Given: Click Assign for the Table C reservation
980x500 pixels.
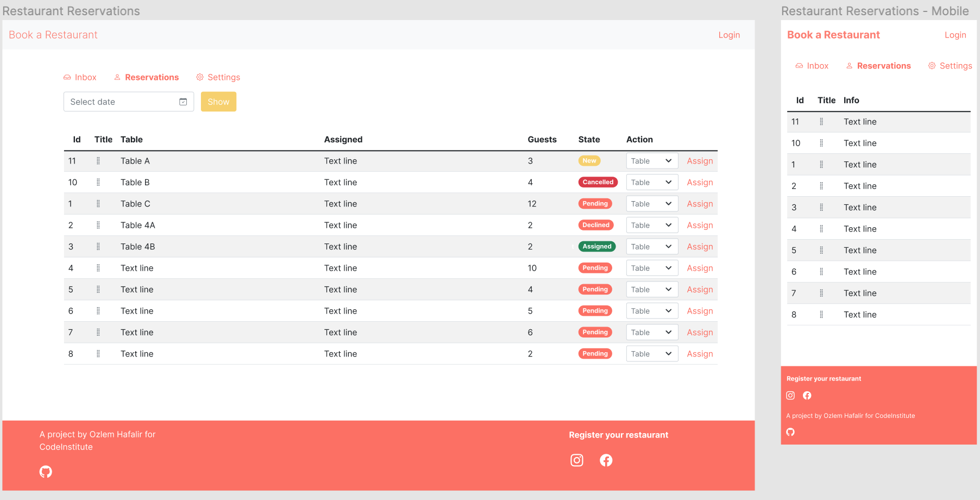Looking at the screenshot, I should (x=700, y=203).
